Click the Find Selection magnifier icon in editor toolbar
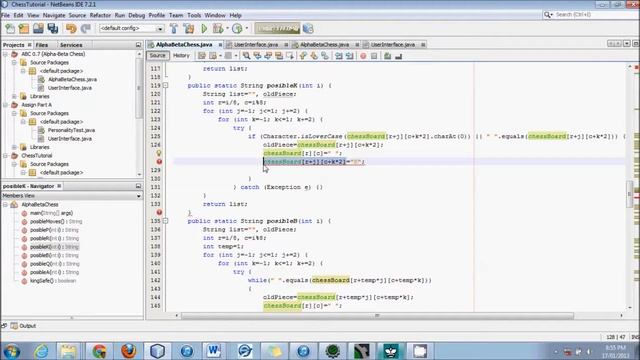This screenshot has height=360, width=640. click(246, 56)
